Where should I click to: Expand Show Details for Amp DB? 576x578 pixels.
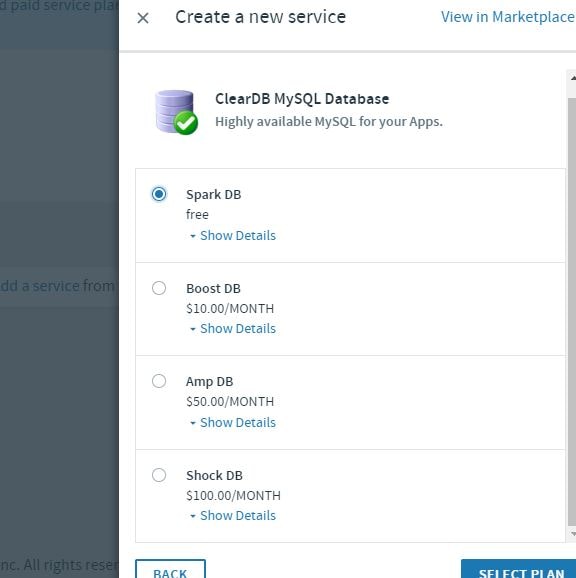click(x=233, y=422)
